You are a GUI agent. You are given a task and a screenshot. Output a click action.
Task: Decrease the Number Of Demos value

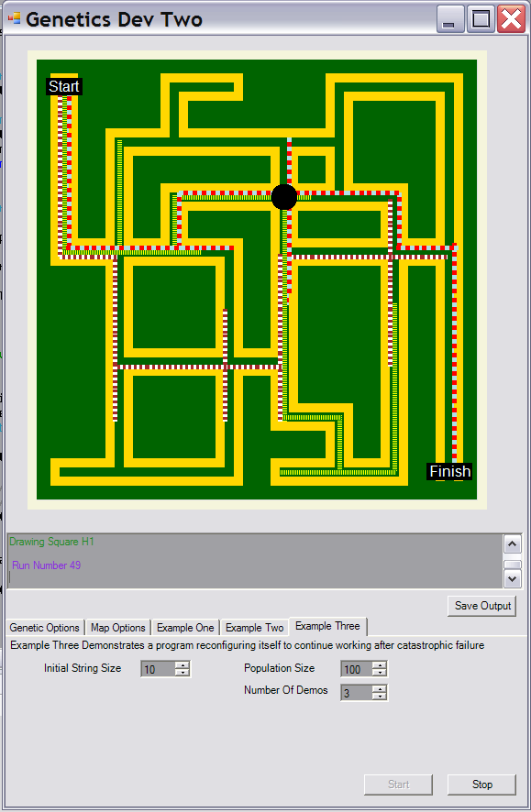(x=380, y=696)
